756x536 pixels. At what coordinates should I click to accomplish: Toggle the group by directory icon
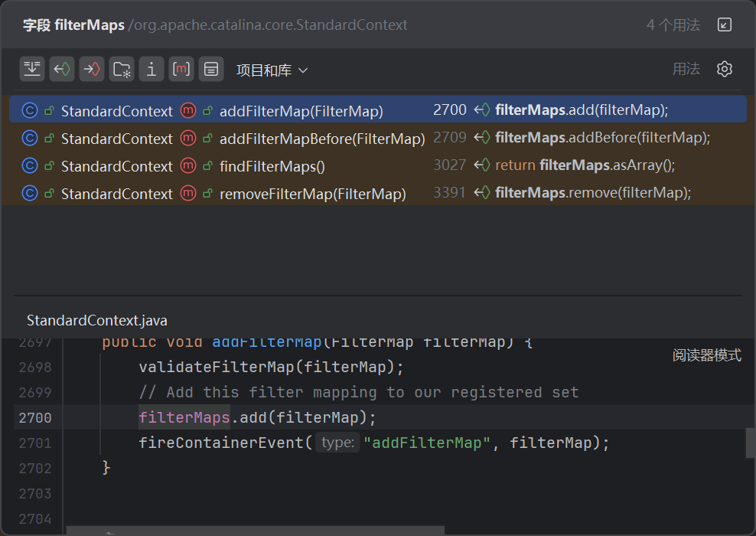click(122, 69)
